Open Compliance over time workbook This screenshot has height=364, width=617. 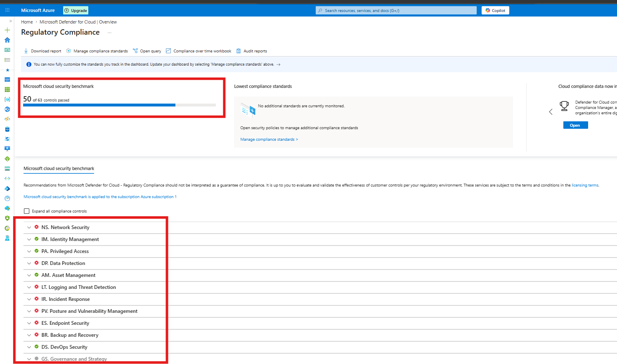(x=199, y=51)
